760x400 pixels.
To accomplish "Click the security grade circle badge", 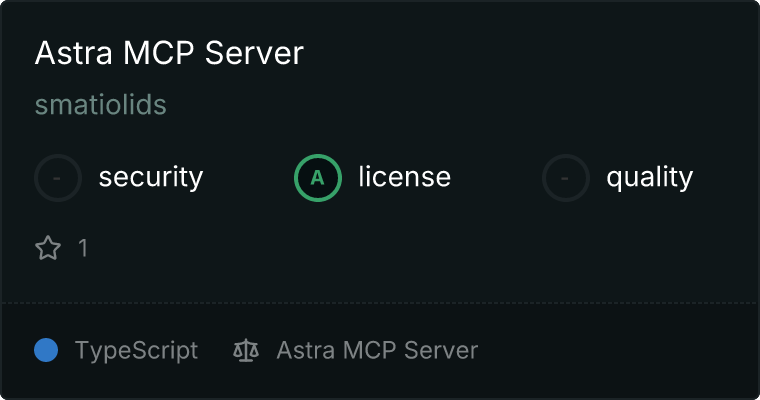I will click(58, 178).
